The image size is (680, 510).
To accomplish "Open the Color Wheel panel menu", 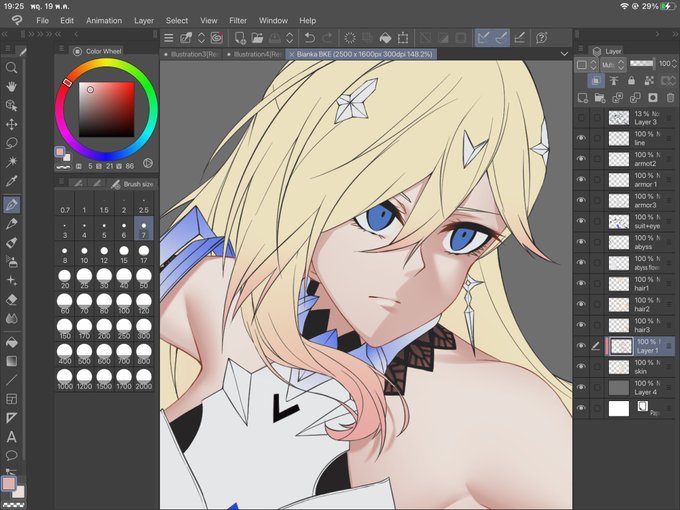I will pos(62,49).
